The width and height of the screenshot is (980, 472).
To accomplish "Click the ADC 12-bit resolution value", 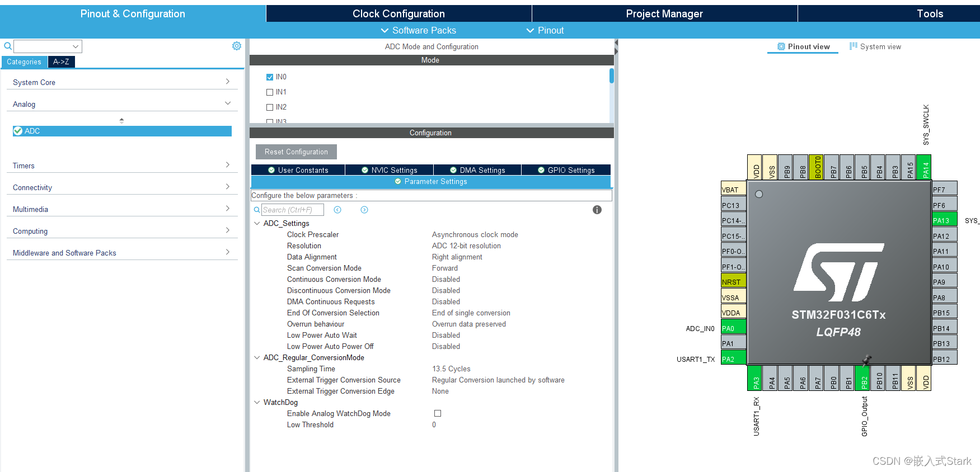I will [466, 246].
